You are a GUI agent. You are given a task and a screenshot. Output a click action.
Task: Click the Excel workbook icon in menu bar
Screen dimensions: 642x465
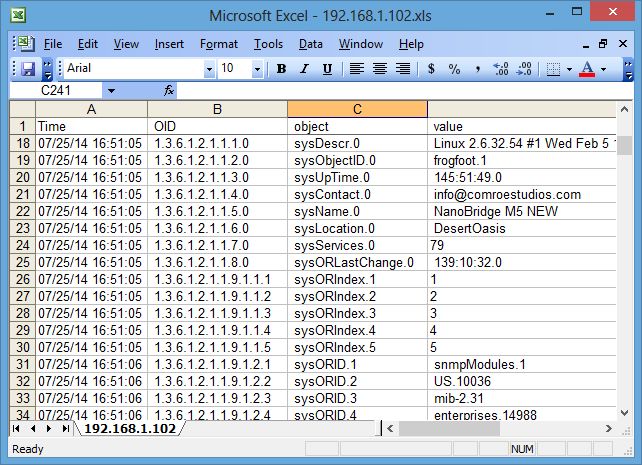click(26, 43)
